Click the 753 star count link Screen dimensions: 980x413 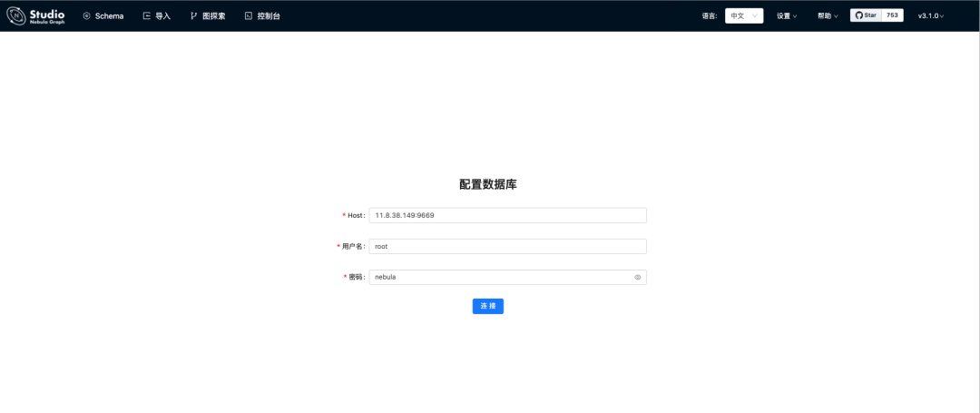click(x=891, y=15)
